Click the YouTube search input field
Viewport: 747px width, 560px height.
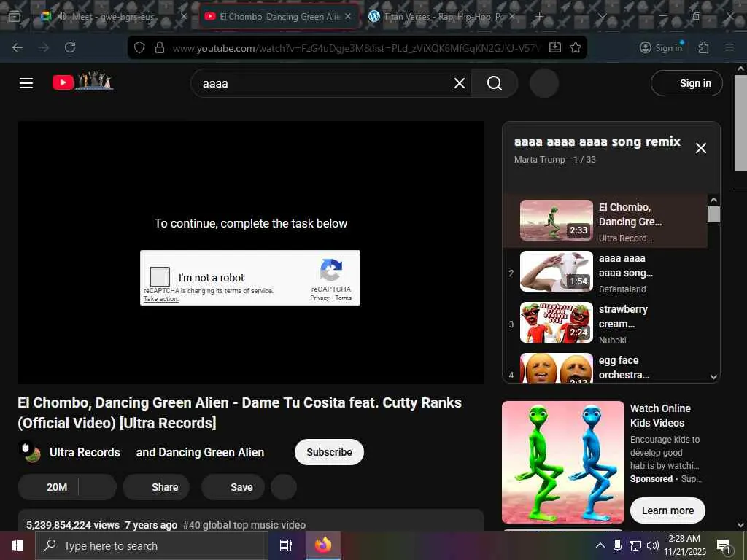coord(325,83)
